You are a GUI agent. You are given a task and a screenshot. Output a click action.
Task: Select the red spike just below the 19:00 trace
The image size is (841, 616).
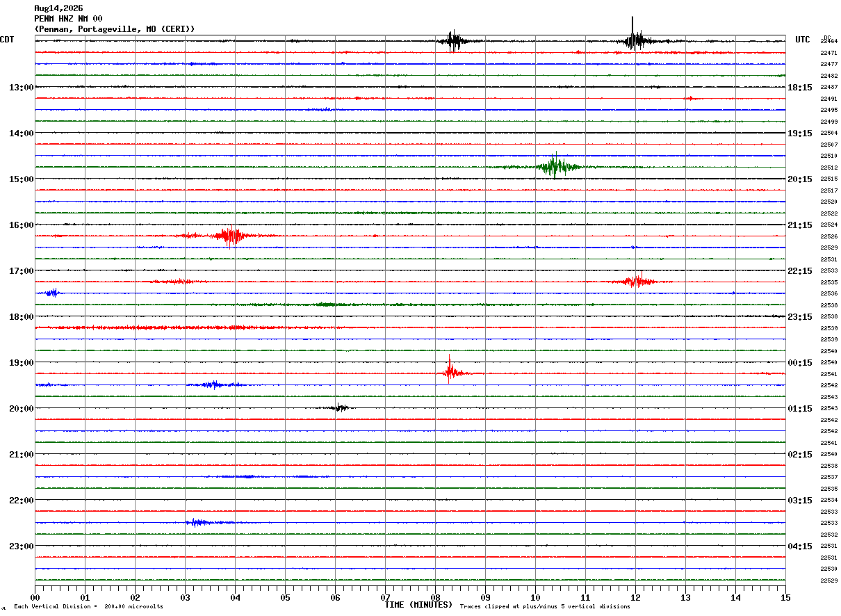[x=450, y=369]
